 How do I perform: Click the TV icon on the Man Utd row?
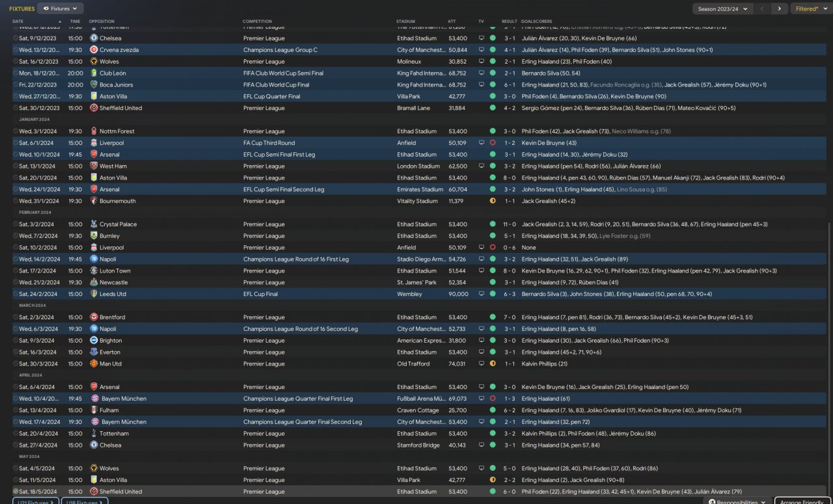pyautogui.click(x=482, y=364)
